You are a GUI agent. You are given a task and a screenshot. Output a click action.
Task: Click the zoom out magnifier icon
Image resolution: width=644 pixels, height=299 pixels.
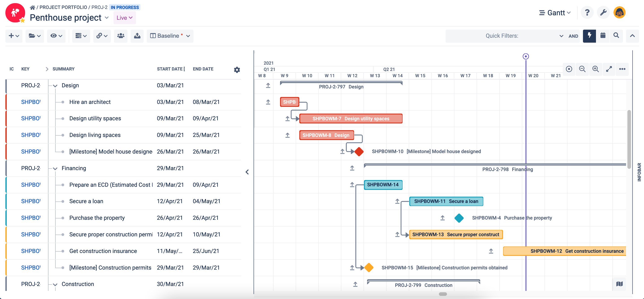pyautogui.click(x=582, y=69)
